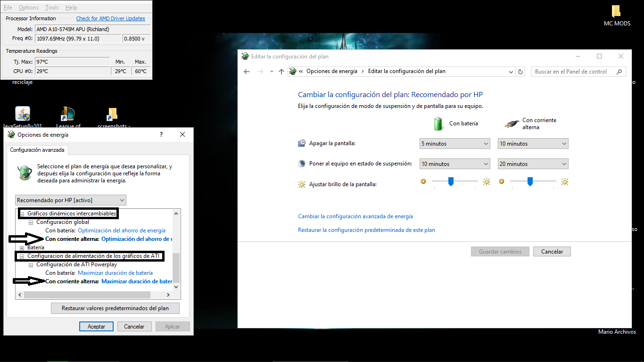Open the "Recomendado por HP [activo]" plan selector

[71, 200]
